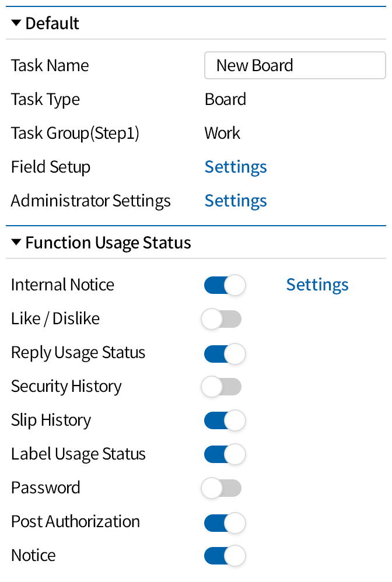The image size is (392, 582).
Task: Open Field Setup Settings
Action: click(x=236, y=167)
